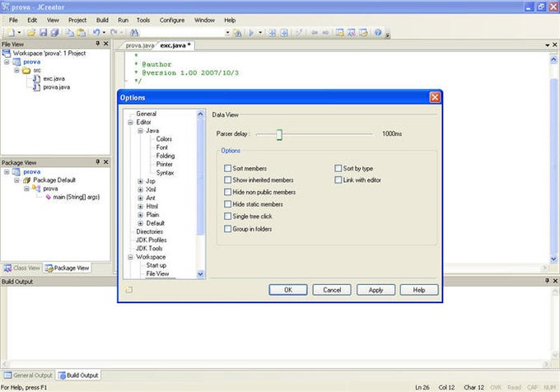
Task: Click the Save file toolbar icon
Action: 43,32
